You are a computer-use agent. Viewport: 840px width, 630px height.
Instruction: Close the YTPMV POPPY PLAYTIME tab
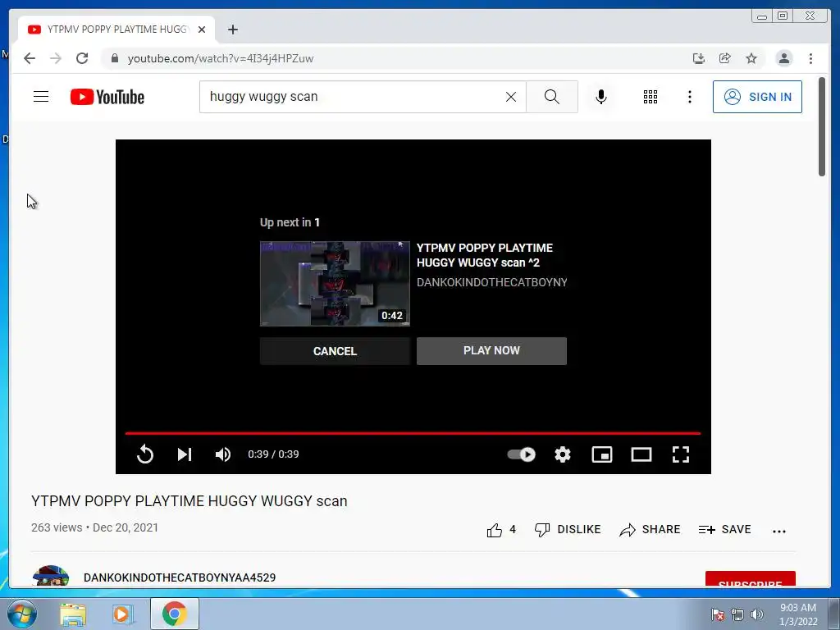tap(202, 30)
